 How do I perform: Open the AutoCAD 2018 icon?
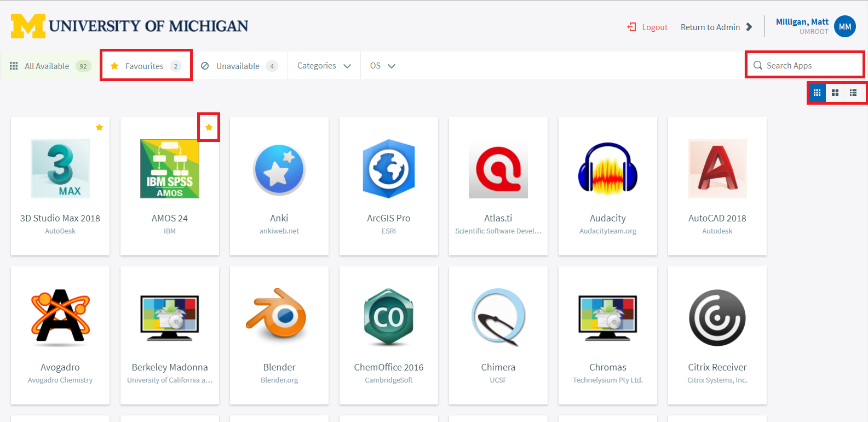(717, 169)
